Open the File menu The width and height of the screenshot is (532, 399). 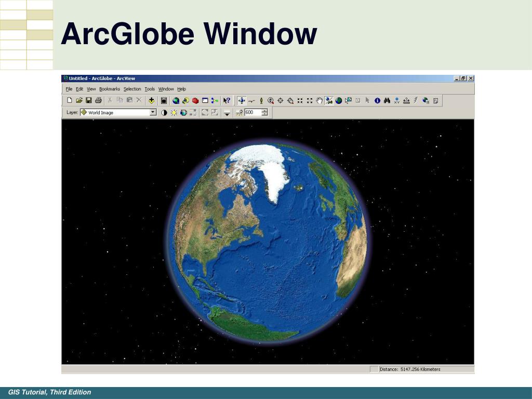[x=69, y=89]
